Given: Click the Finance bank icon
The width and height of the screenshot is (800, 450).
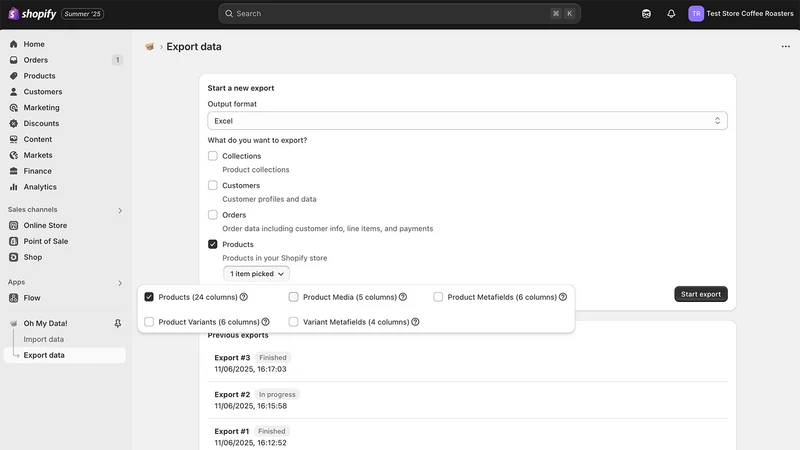Looking at the screenshot, I should click(x=14, y=170).
